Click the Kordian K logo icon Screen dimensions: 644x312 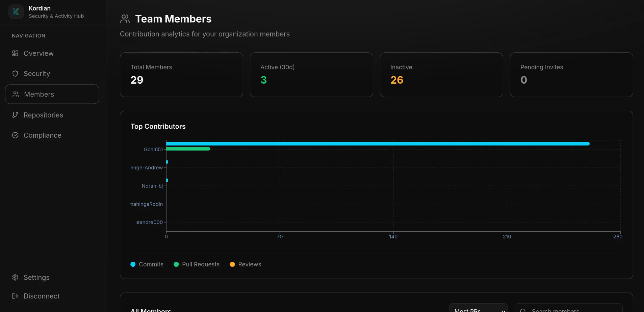click(16, 12)
